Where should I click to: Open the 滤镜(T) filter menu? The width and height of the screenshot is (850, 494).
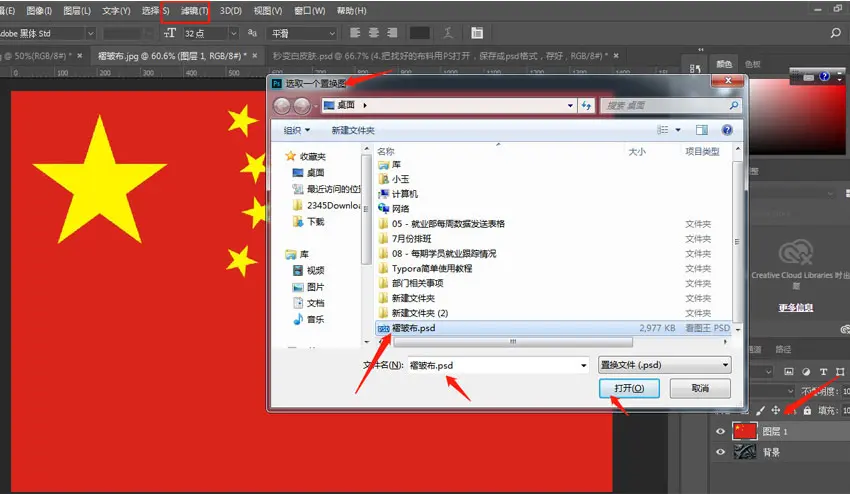(194, 11)
